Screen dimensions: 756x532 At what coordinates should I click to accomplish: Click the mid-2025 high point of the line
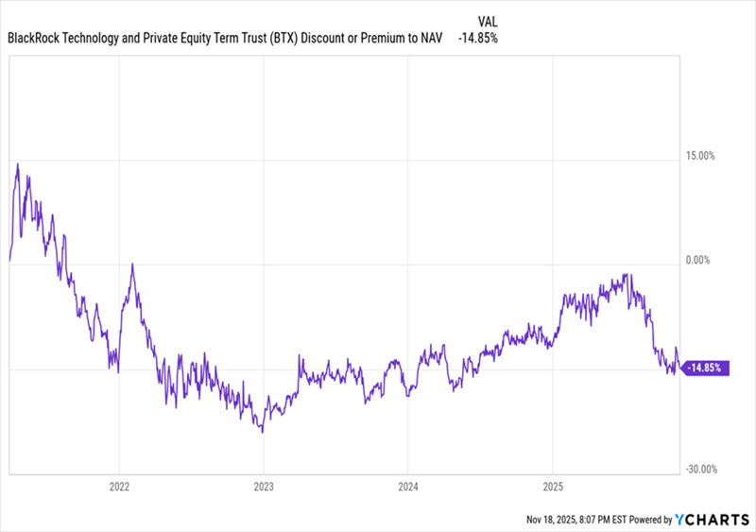627,275
